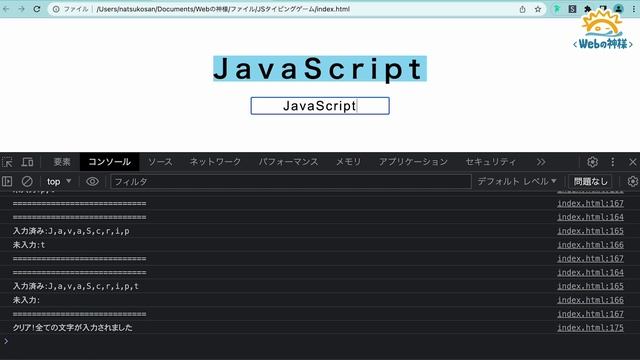Select the log line 入力済み:J,a,v,a,S,c,r,i,p,t
The width and height of the screenshot is (640, 360).
pos(76,287)
